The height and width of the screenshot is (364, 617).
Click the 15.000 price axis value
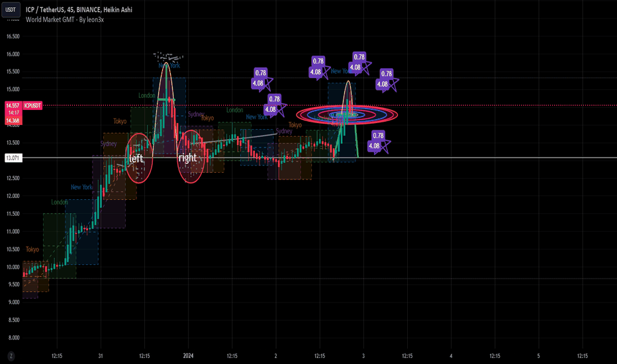coord(13,89)
